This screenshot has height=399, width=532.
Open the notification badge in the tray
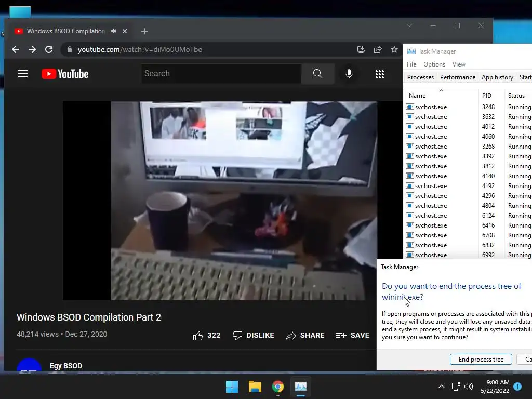click(x=517, y=387)
